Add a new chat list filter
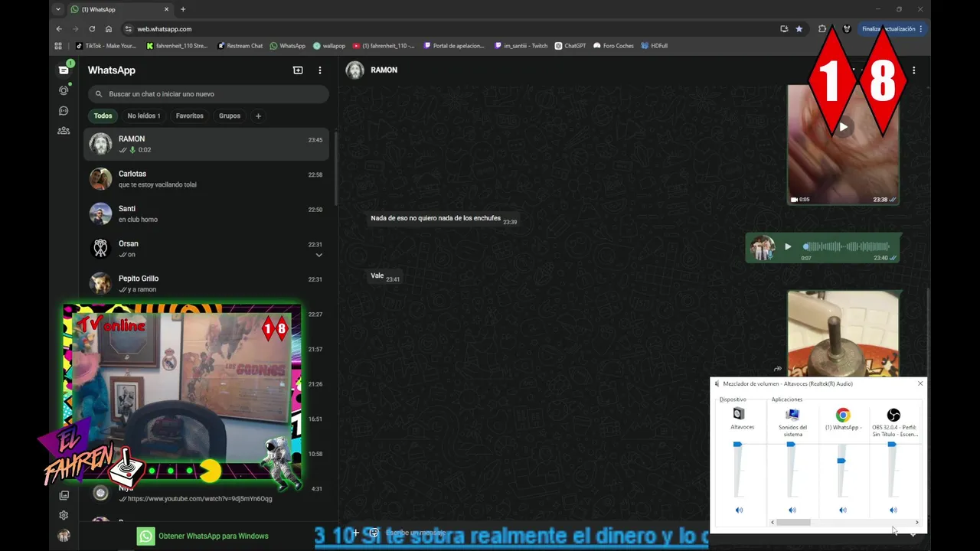980x551 pixels. (x=258, y=116)
